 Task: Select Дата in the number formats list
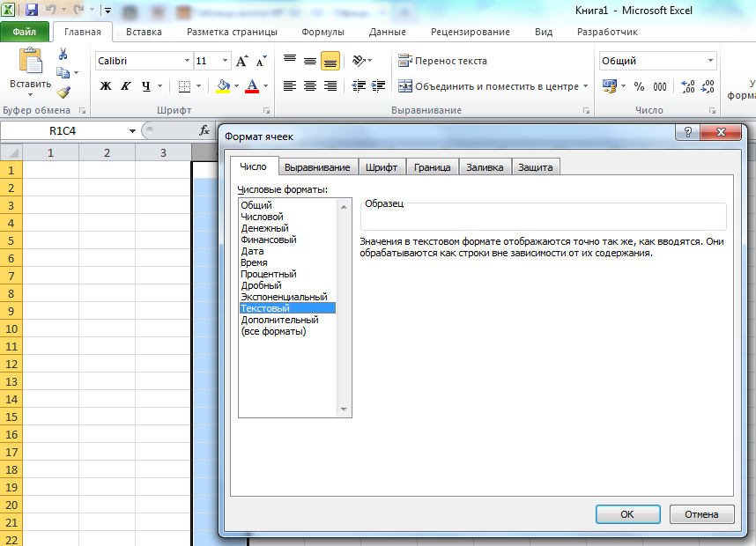coord(287,251)
